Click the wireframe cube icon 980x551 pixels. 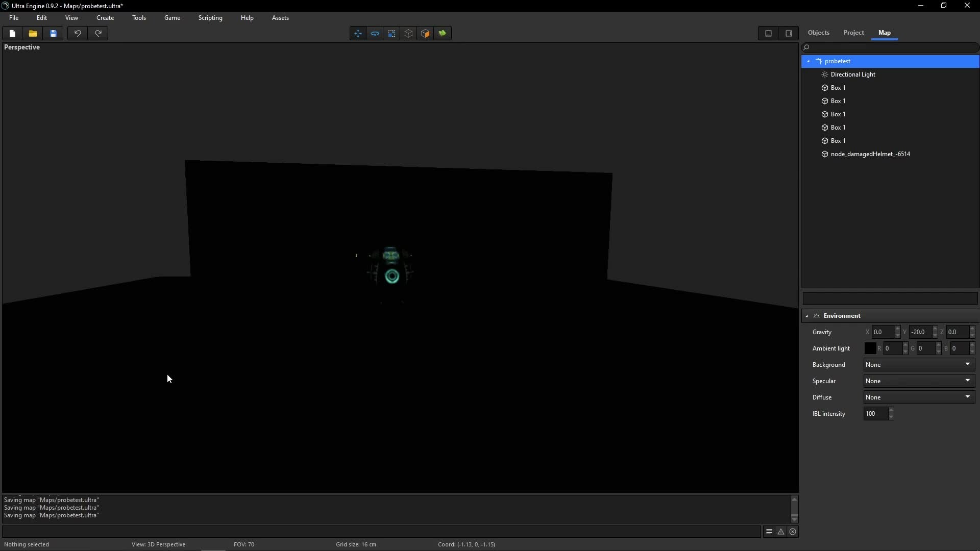pos(408,34)
